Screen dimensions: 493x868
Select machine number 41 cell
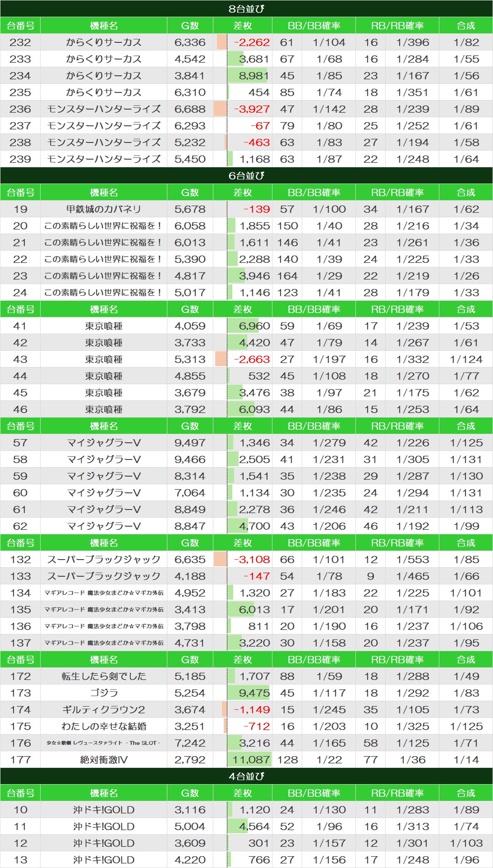20,326
